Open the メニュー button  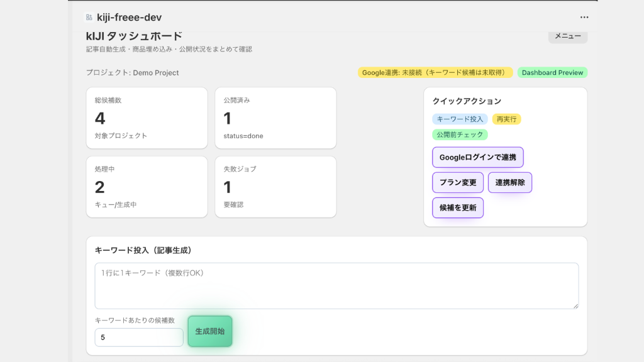(567, 36)
